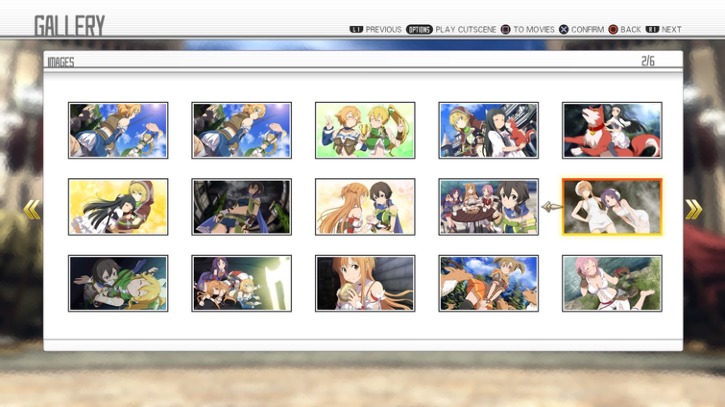Open thumbnail of two girls holding a trophy
This screenshot has height=407, width=725.
point(365,130)
